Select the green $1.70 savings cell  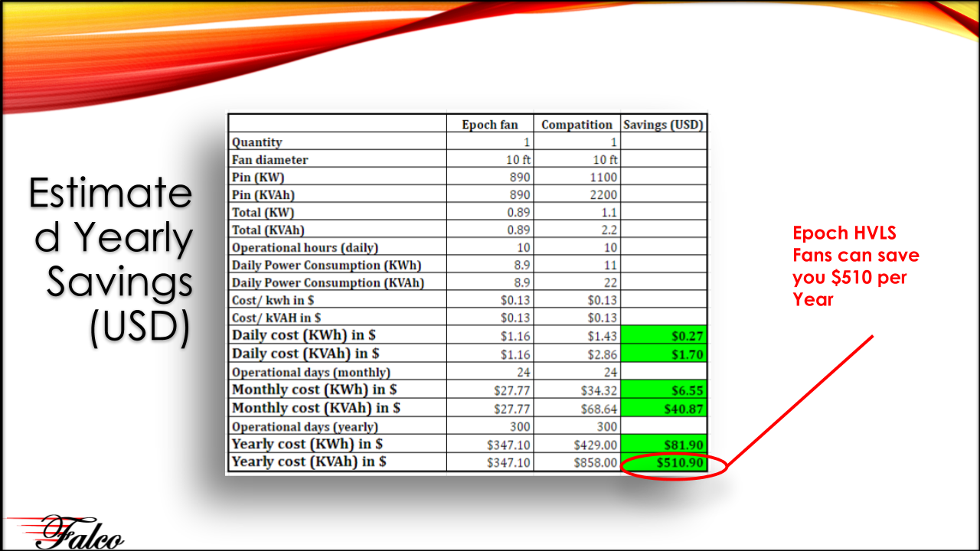(664, 354)
